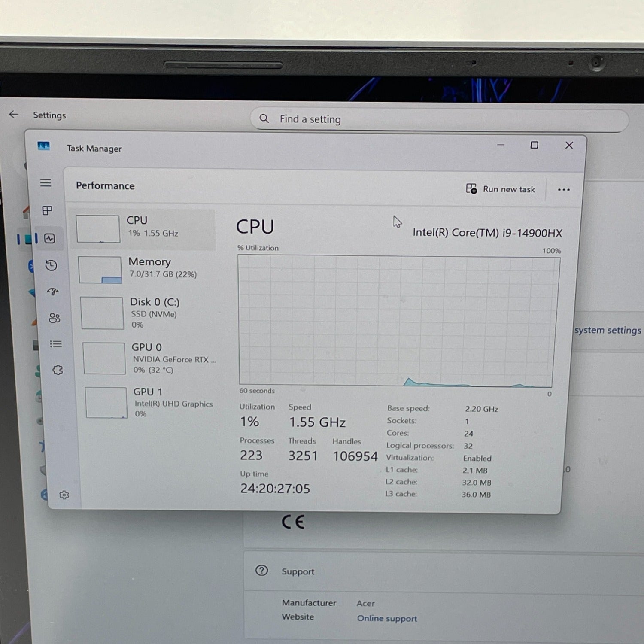Open Task Manager settings gear

(64, 495)
